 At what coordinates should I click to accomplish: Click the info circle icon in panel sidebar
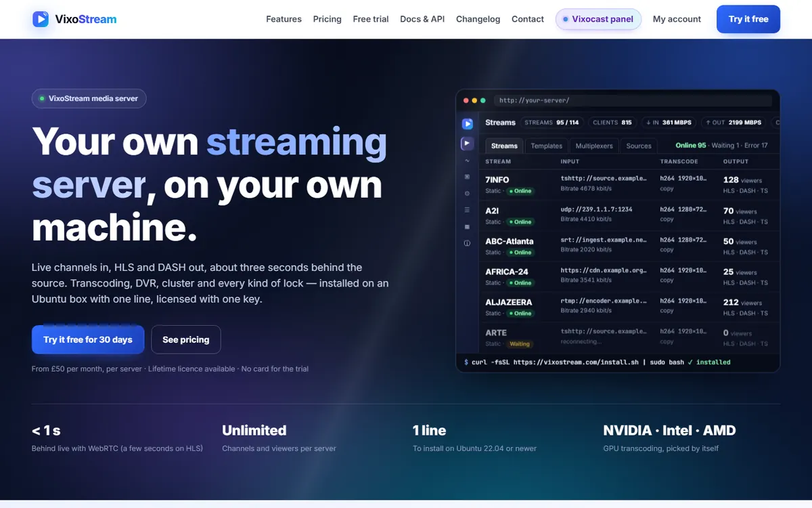pos(467,242)
